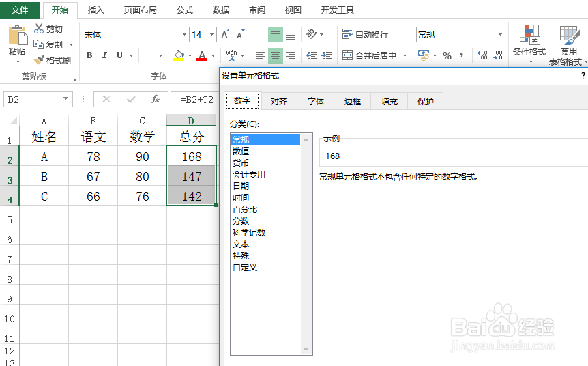Toggle Bold formatting
588x366 pixels.
[x=89, y=55]
